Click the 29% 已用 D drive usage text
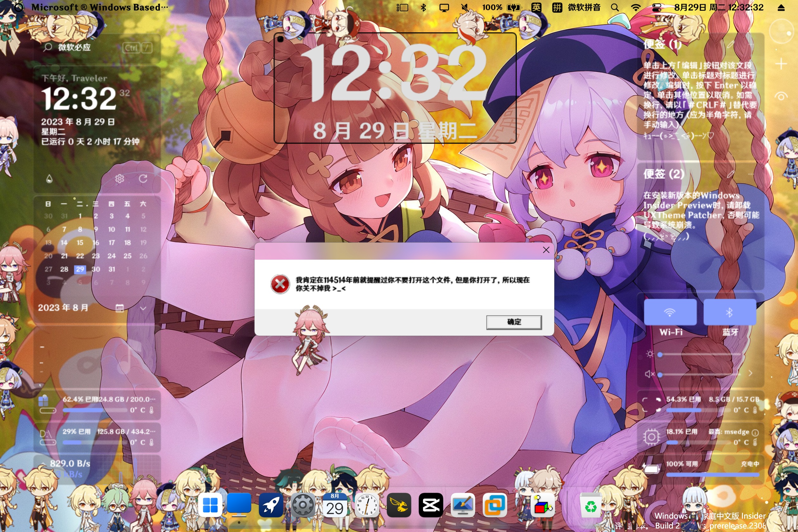 [x=77, y=432]
